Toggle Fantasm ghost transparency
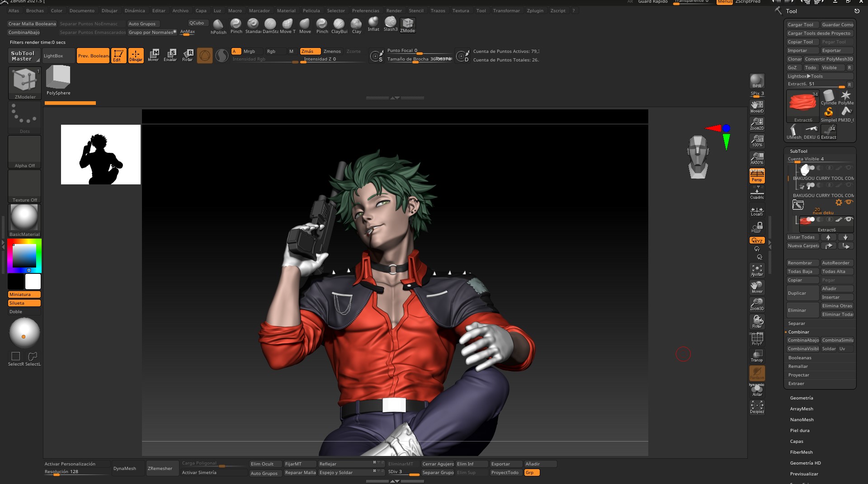 tap(757, 373)
